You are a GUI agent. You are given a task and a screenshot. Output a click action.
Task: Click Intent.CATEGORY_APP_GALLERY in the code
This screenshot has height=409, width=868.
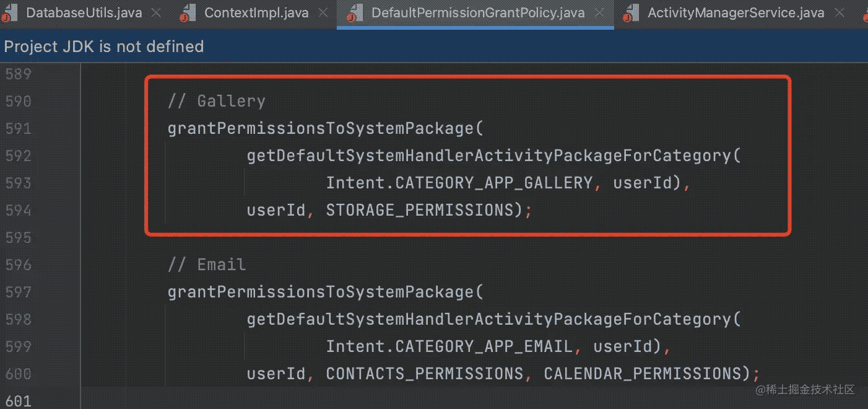coord(459,183)
